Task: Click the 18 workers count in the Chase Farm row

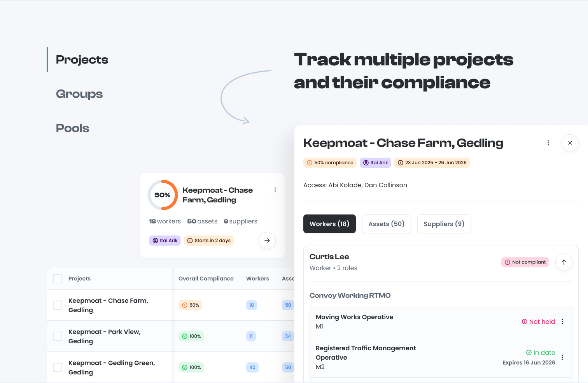Action: [251, 305]
